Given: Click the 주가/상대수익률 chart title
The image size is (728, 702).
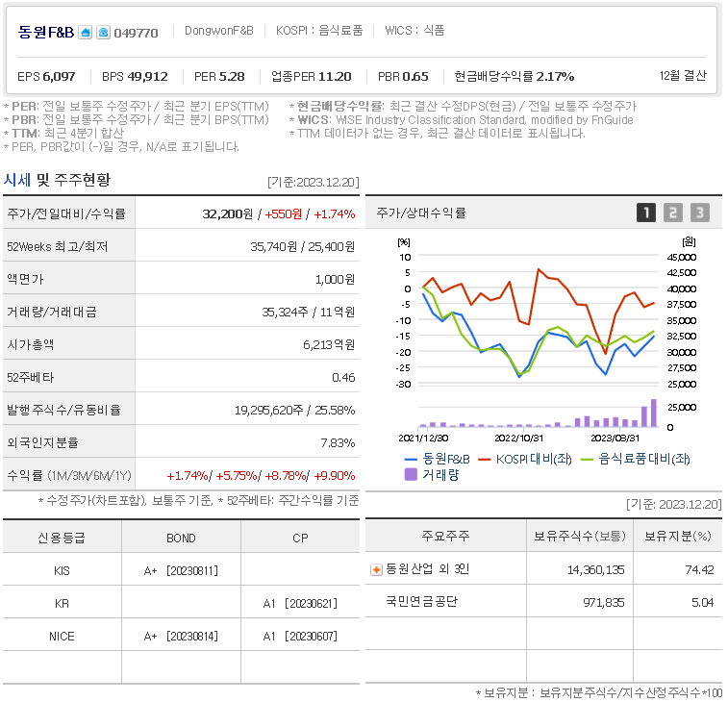Looking at the screenshot, I should pyautogui.click(x=421, y=213).
